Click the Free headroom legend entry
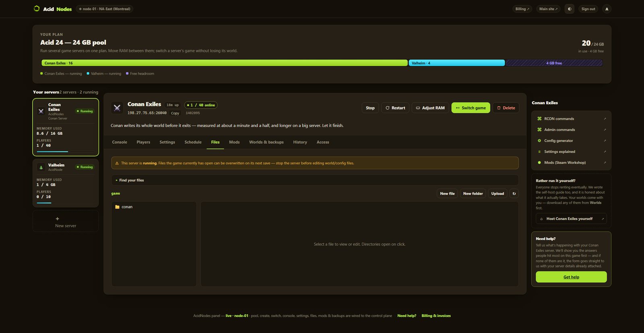 [x=140, y=74]
